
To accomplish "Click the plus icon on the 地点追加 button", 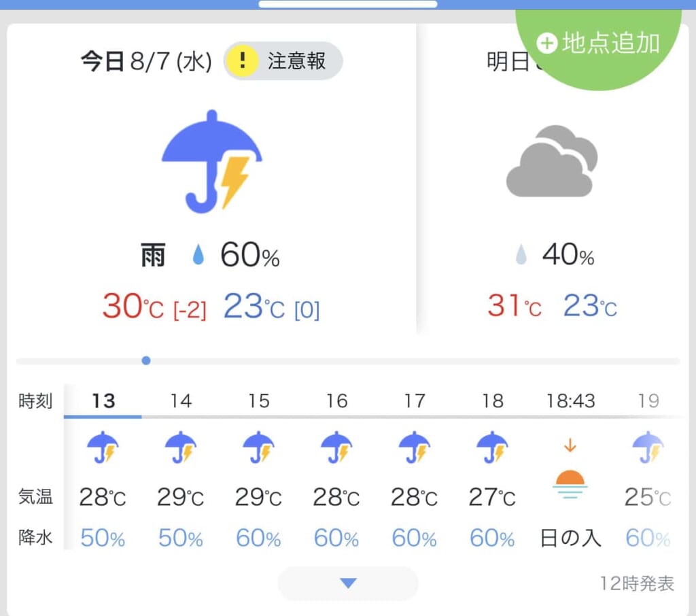I will 546,42.
